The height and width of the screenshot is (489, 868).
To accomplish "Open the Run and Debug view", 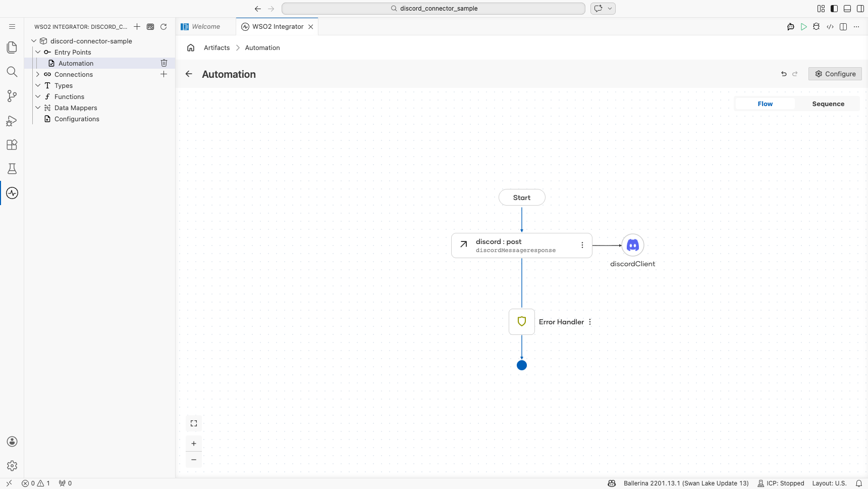I will coord(12,120).
